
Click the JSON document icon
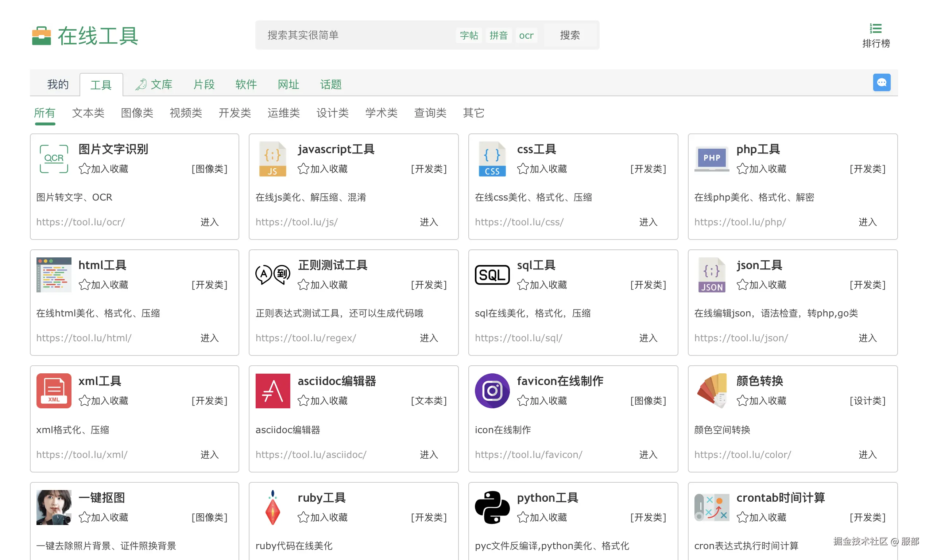pos(712,275)
